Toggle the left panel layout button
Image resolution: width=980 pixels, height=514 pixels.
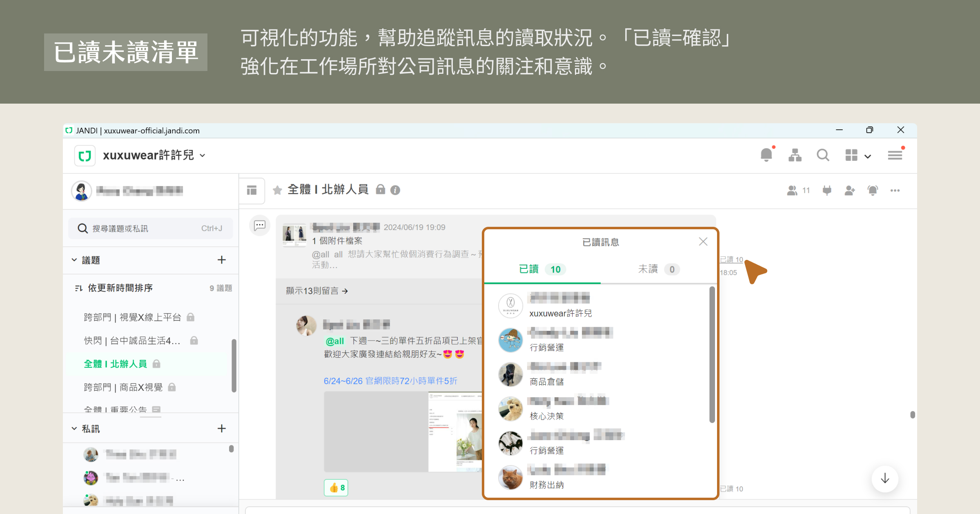click(x=252, y=190)
